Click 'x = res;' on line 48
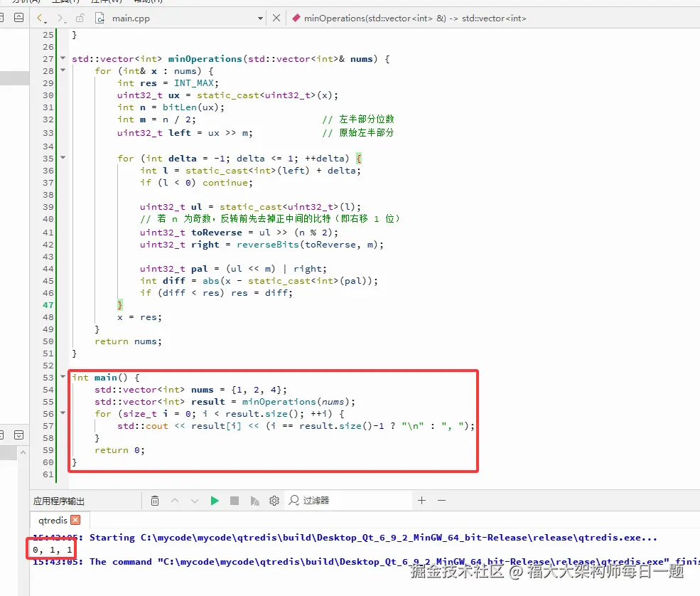Image resolution: width=700 pixels, height=596 pixels. click(139, 317)
